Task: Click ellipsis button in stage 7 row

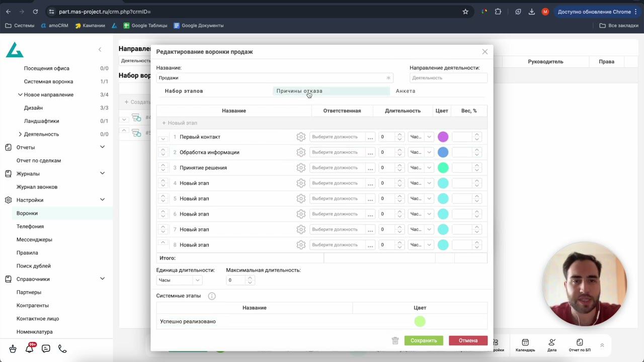Action: pyautogui.click(x=370, y=230)
